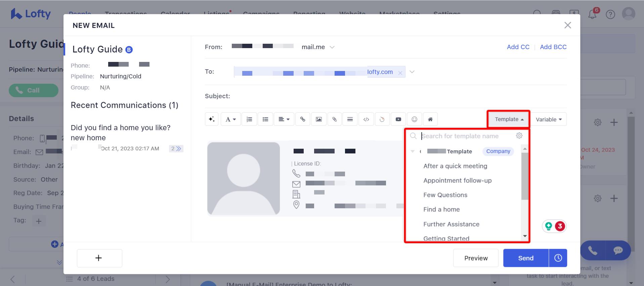This screenshot has height=286, width=644.
Task: Toggle the HTML code view icon
Action: 366,119
